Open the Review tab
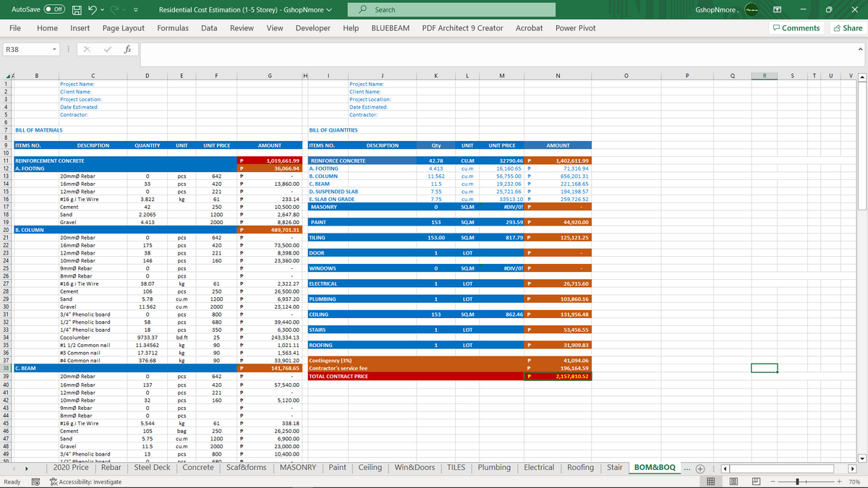 pyautogui.click(x=242, y=27)
